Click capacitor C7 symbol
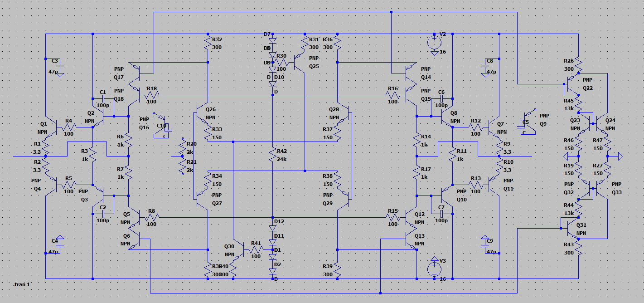The width and height of the screenshot is (644, 303). point(441,214)
